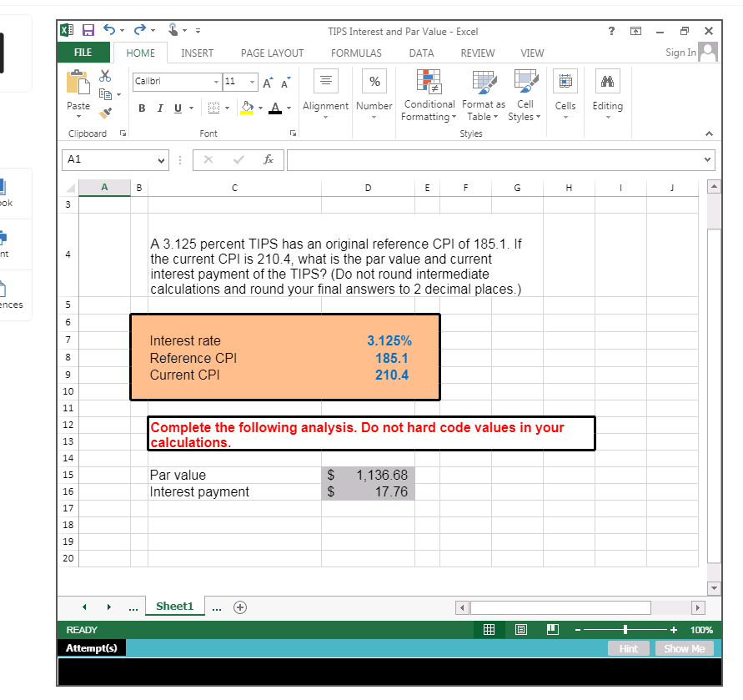Switch to the FORMULAS ribbon tab
This screenshot has height=700, width=743.
(x=356, y=53)
